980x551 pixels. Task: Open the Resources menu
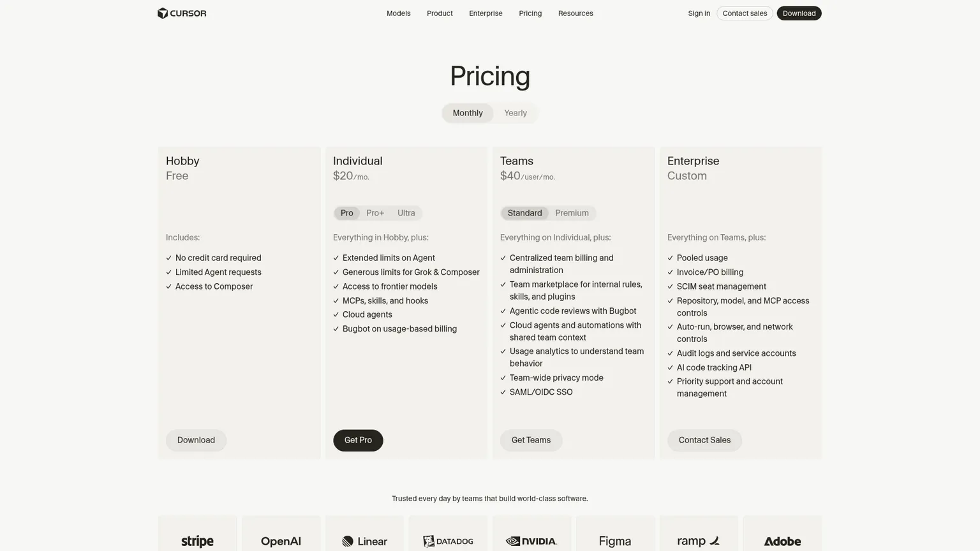click(575, 13)
